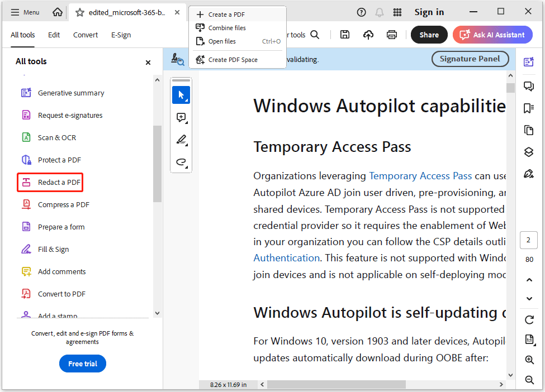Open the selection tool options dropdown

point(186,100)
